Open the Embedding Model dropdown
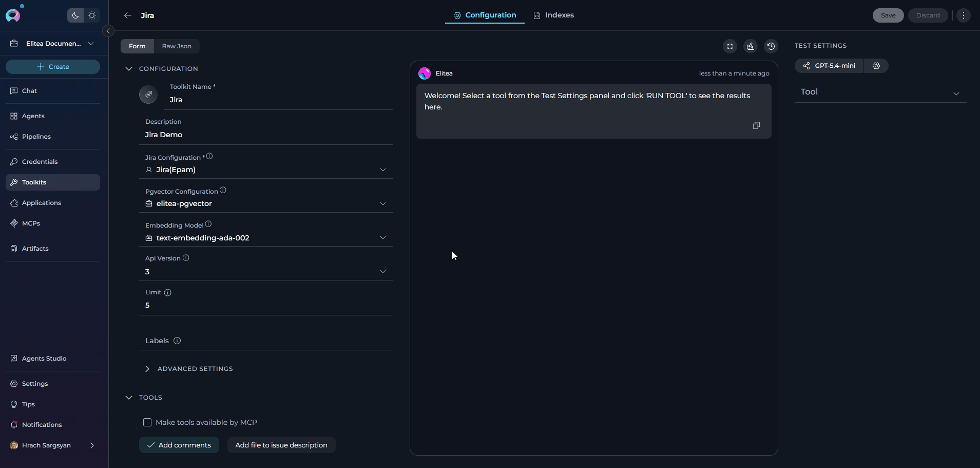Viewport: 980px width, 468px height. [x=266, y=238]
